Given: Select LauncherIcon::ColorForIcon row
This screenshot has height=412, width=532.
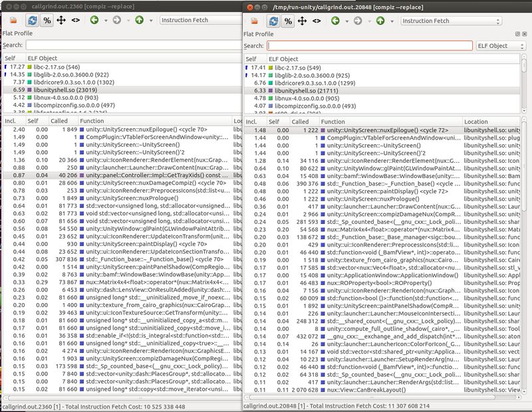Looking at the screenshot, I should point(382,344).
